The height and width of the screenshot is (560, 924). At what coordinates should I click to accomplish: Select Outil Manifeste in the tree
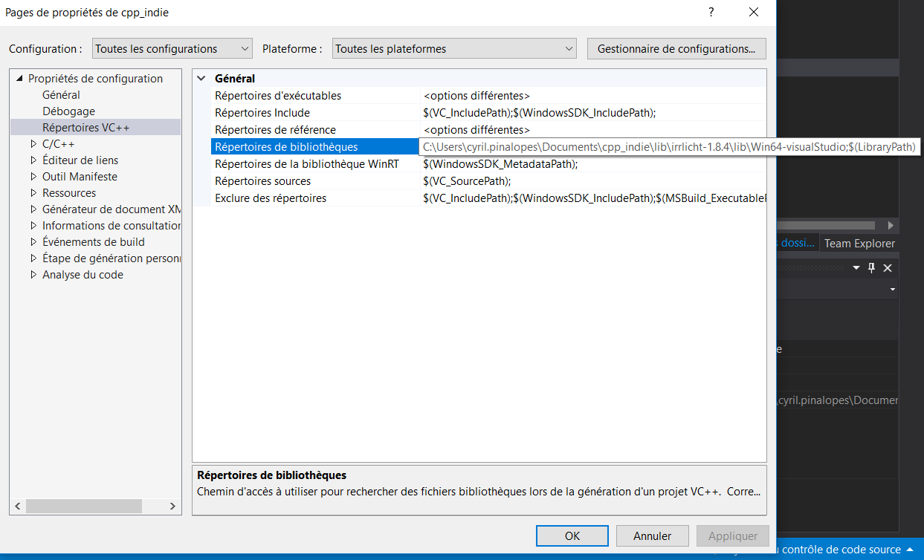[81, 176]
